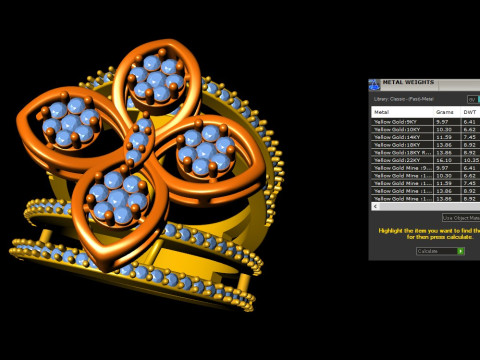Screen dimensions: 480x360
Task: Click the Use Object Material button
Action: click(x=461, y=218)
